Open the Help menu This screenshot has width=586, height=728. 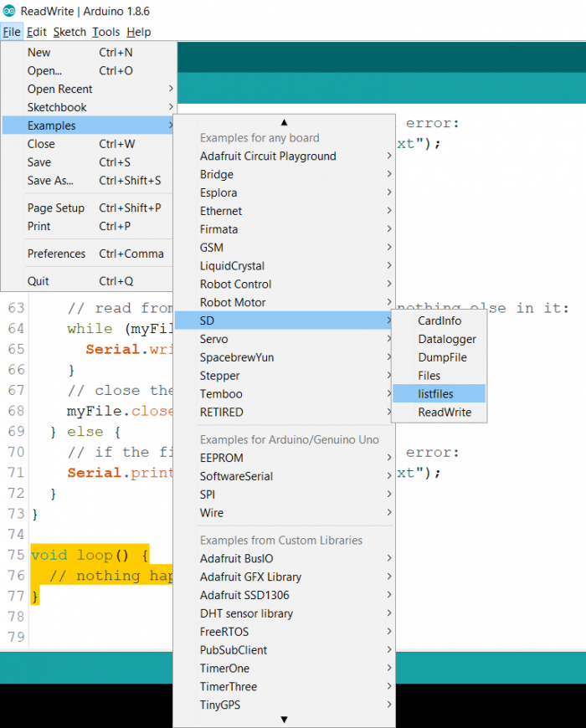[139, 32]
